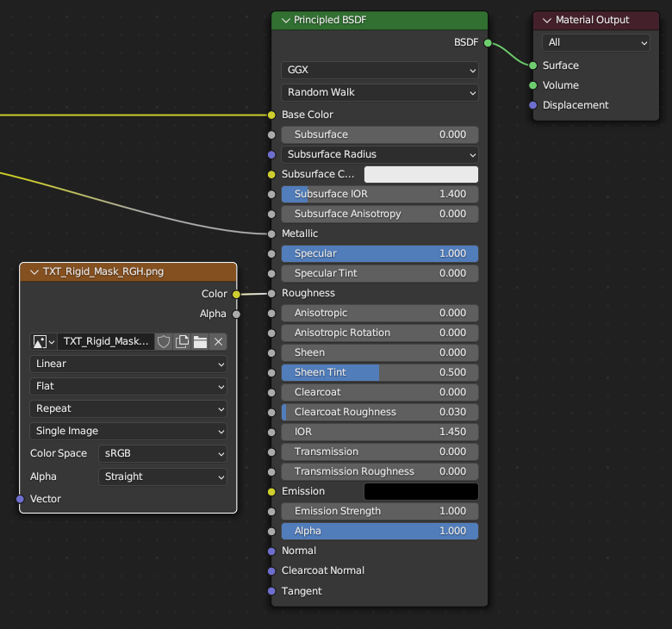Open the sRGB Color Space dropdown
This screenshot has width=672, height=629.
pyautogui.click(x=162, y=453)
